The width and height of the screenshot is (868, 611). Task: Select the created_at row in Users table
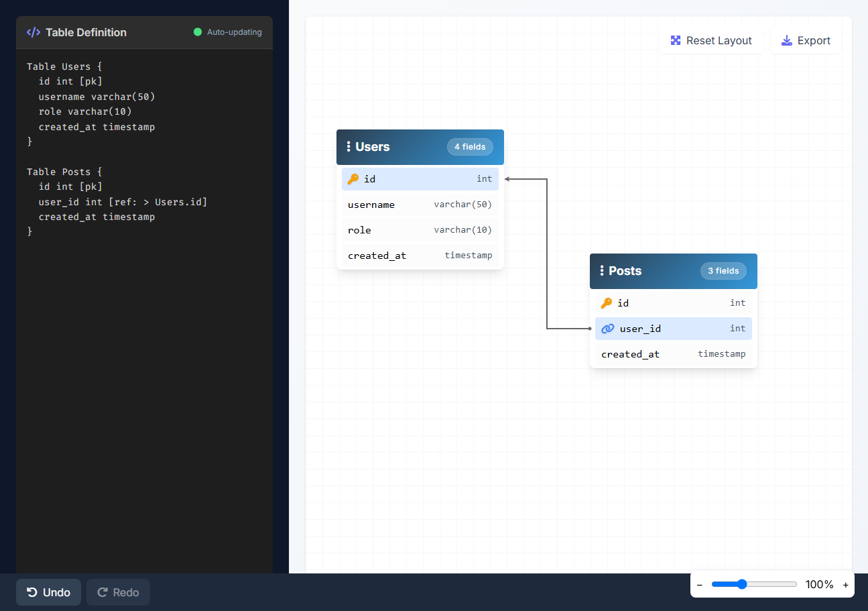coord(420,256)
